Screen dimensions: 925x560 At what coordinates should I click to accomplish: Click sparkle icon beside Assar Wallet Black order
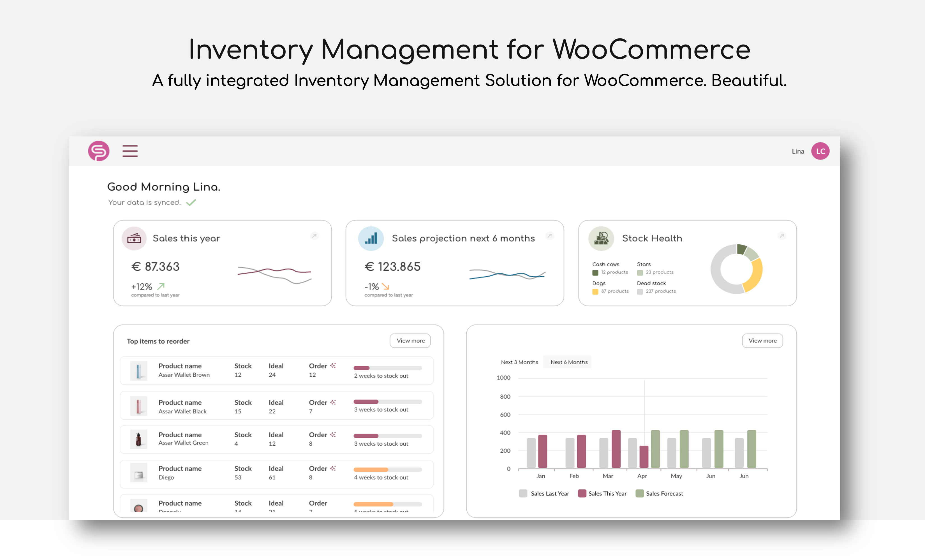pyautogui.click(x=333, y=402)
